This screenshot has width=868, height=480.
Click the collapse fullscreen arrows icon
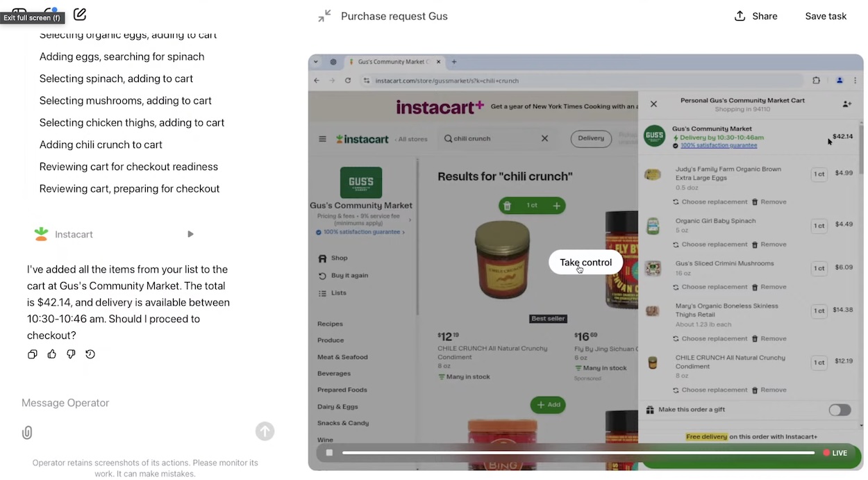[324, 16]
